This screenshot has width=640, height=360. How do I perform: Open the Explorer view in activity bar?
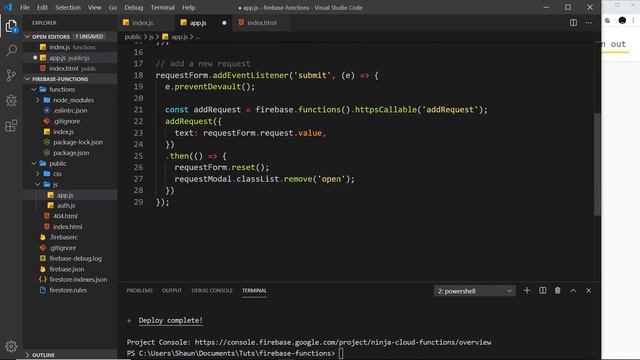(11, 26)
